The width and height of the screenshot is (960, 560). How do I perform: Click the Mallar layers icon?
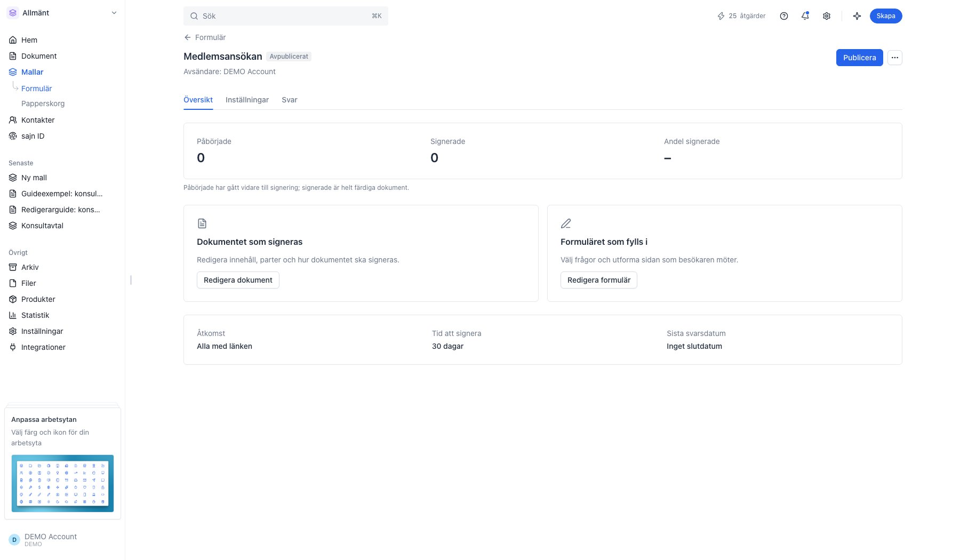coord(13,72)
